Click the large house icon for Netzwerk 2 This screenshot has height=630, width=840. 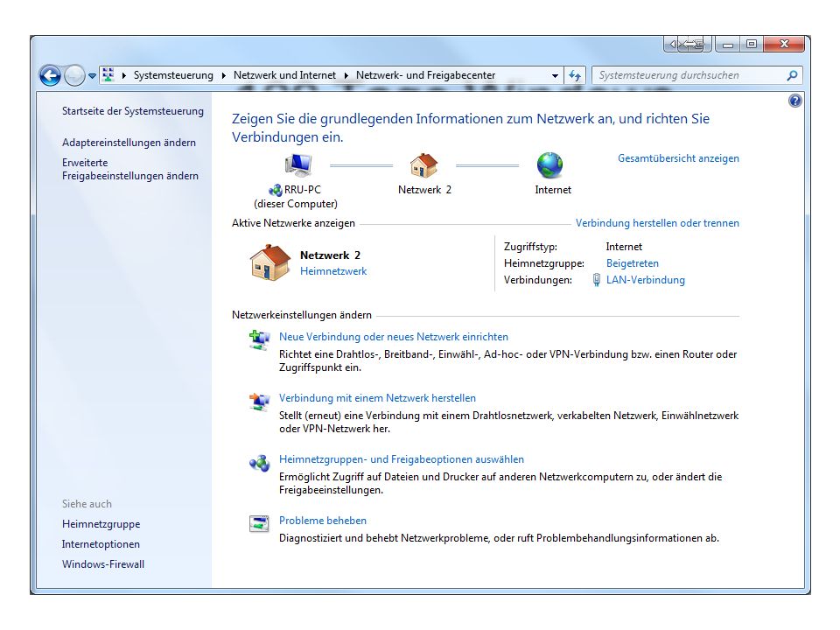[270, 262]
